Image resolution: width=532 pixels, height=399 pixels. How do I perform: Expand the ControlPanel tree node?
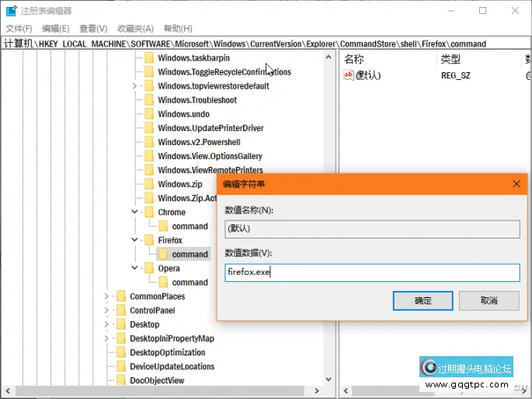106,311
